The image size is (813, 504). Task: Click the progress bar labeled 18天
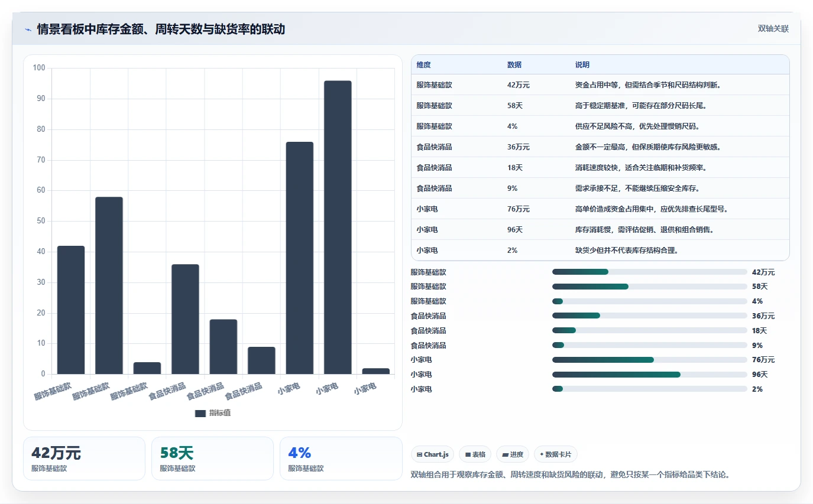click(650, 331)
